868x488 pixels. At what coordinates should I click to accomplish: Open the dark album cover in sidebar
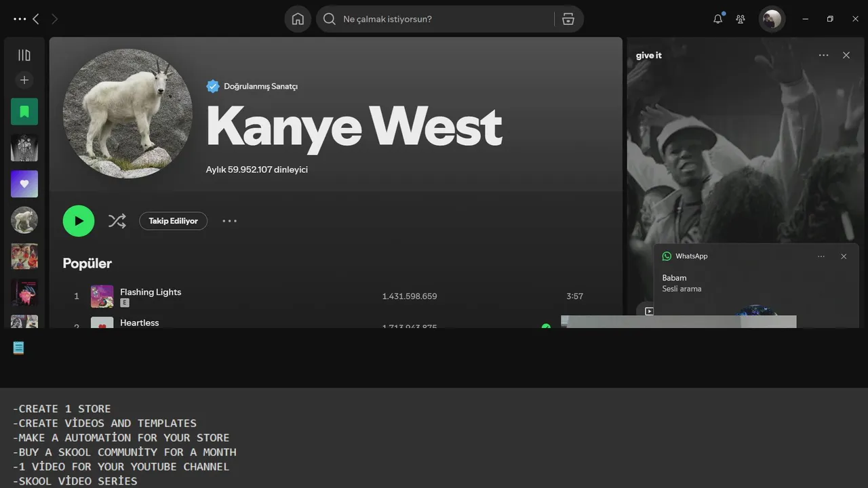tap(24, 293)
